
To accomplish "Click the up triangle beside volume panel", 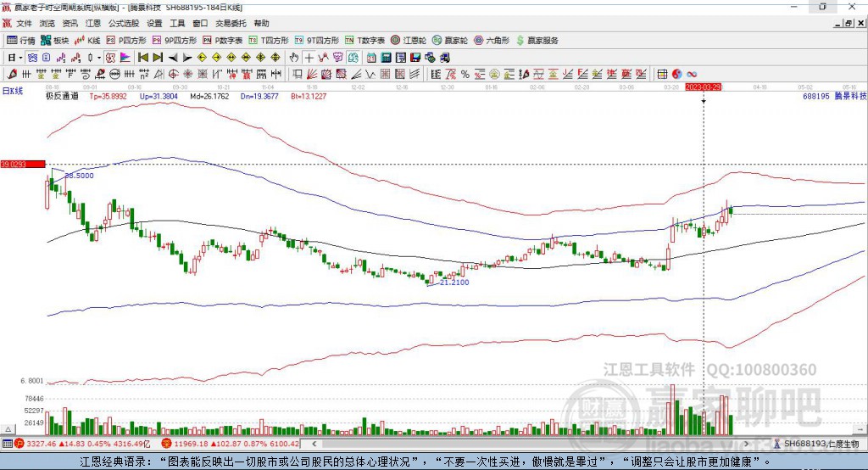I will click(x=8, y=429).
